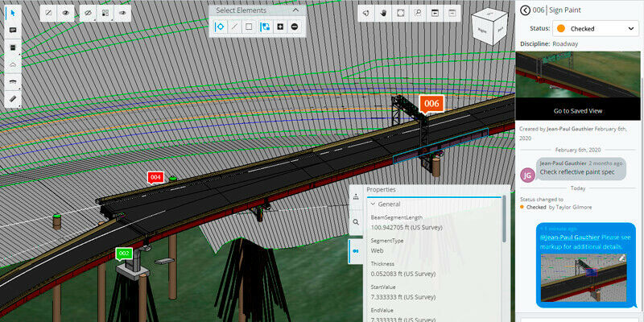Click the green 002 issue marker
Screen dimensions: 644x322
pos(124,254)
